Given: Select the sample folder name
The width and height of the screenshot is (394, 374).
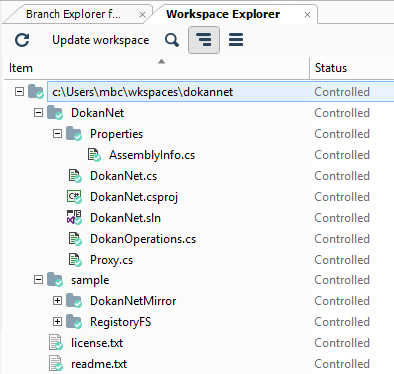Looking at the screenshot, I should tap(90, 280).
